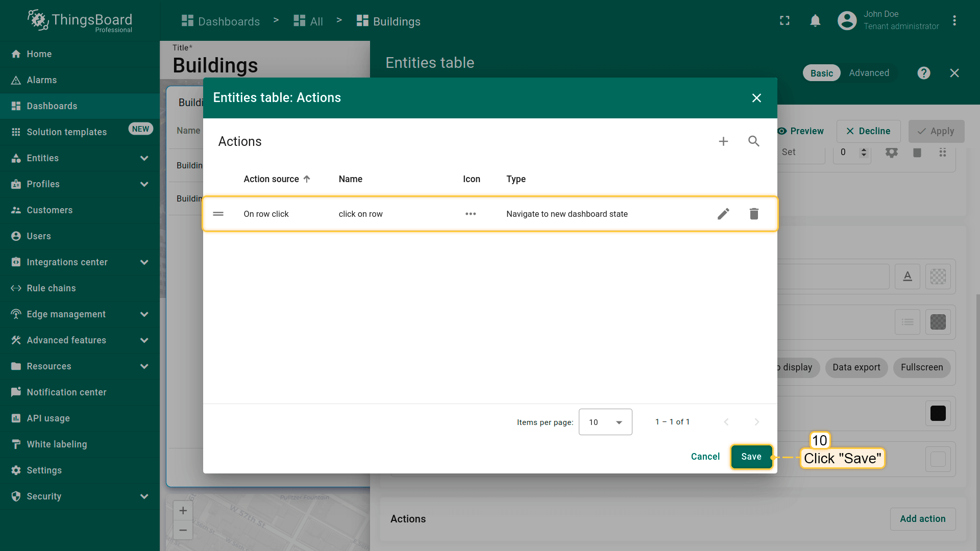Screen dimensions: 980x551
Task: Switch widget config to Advanced mode
Action: [x=869, y=73]
